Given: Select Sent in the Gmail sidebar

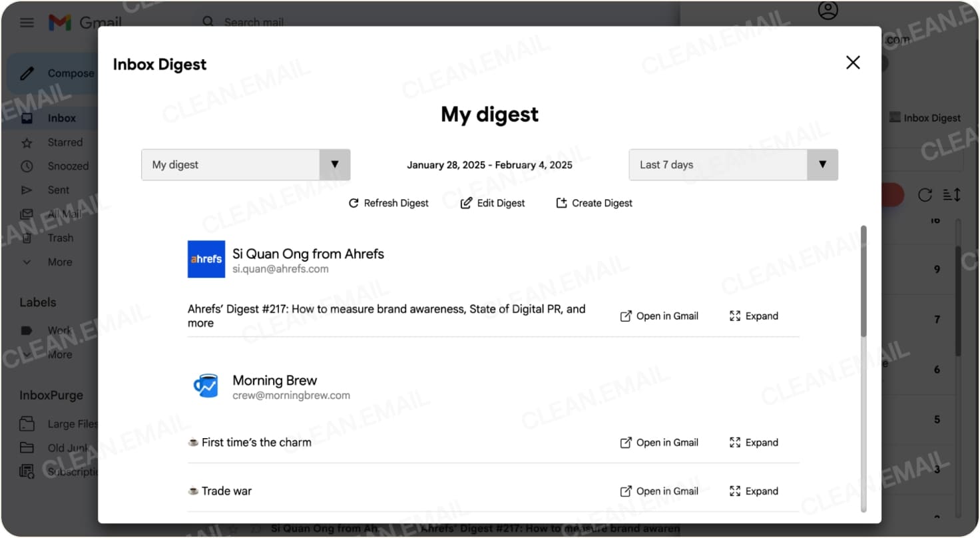Looking at the screenshot, I should [59, 190].
